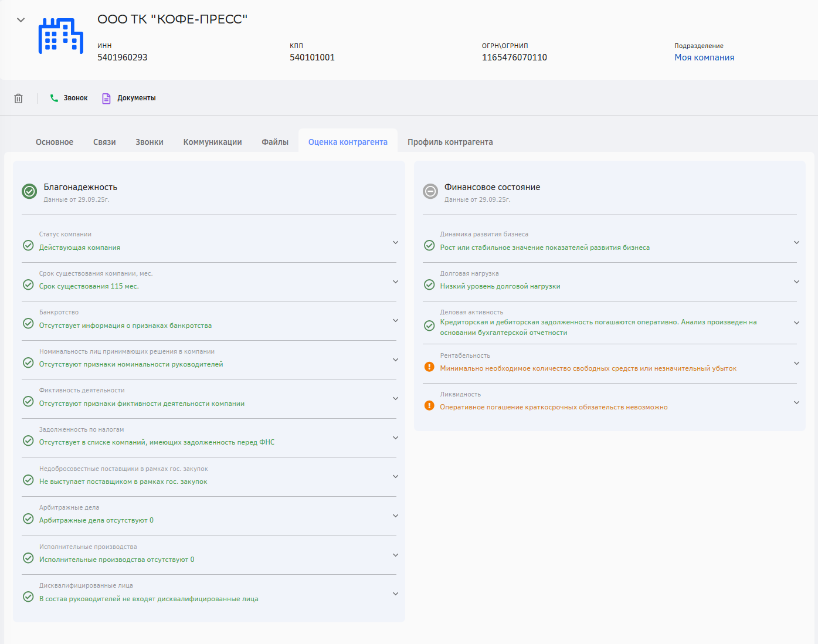Click check icon in Динамика развития бизнеса row

coord(429,245)
